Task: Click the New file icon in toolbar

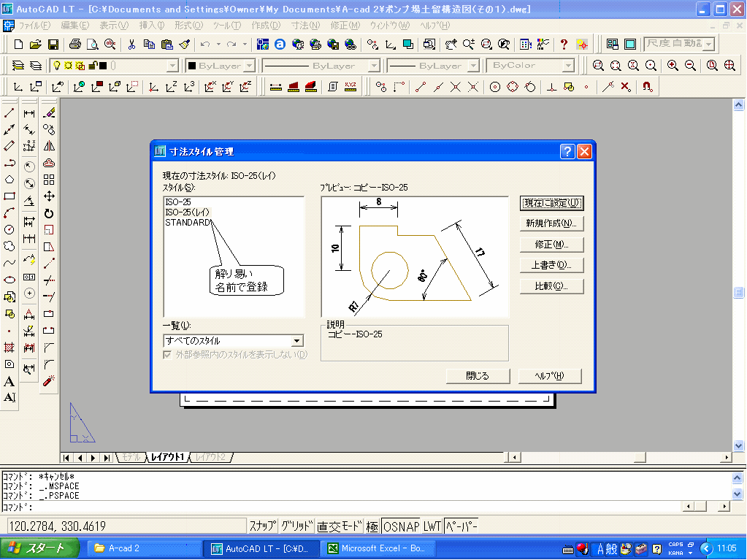Action: (18, 45)
